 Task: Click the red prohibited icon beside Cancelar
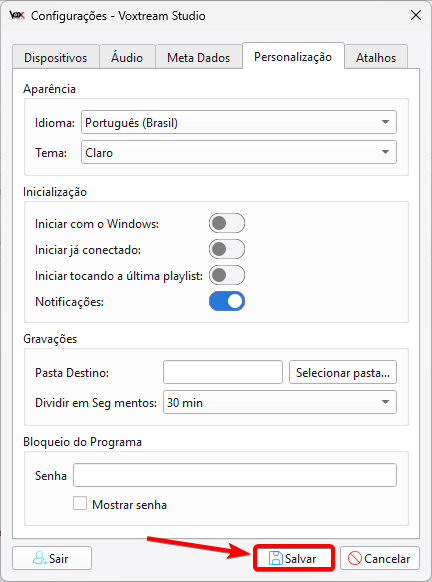click(x=354, y=558)
